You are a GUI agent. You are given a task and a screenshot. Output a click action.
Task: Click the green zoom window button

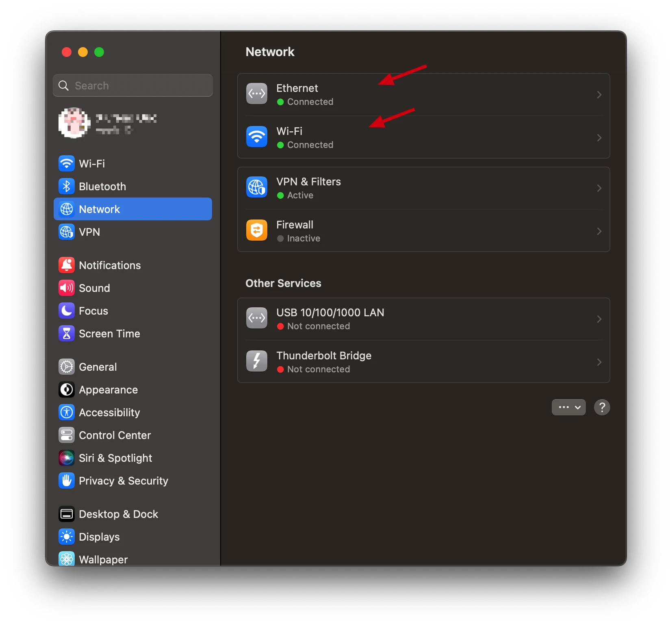coord(99,52)
